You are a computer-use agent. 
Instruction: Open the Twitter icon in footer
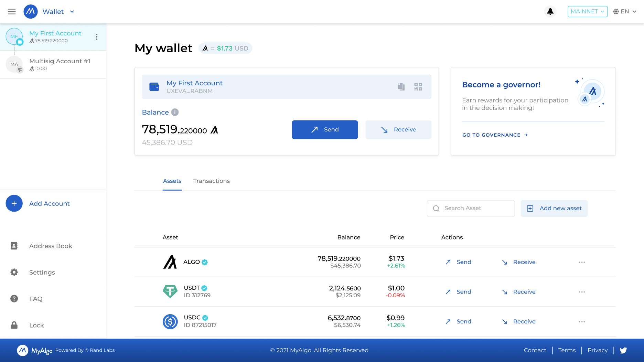[x=623, y=350]
